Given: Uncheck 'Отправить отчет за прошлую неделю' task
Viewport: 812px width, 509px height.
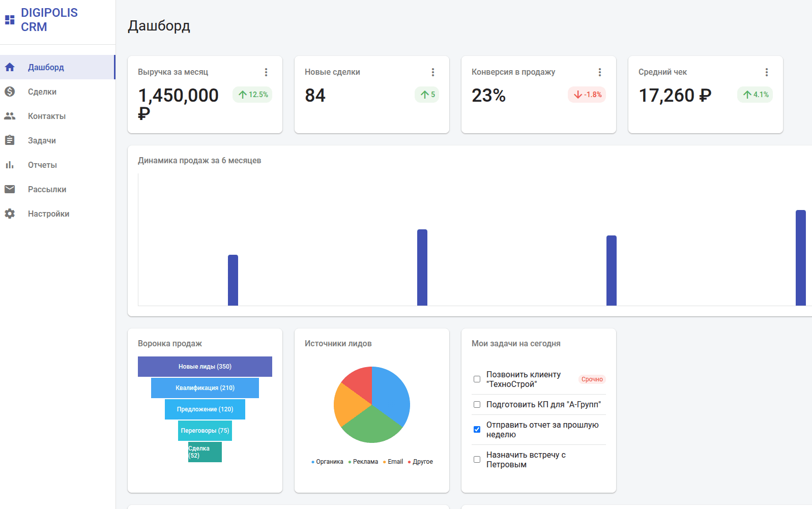Looking at the screenshot, I should coord(477,430).
